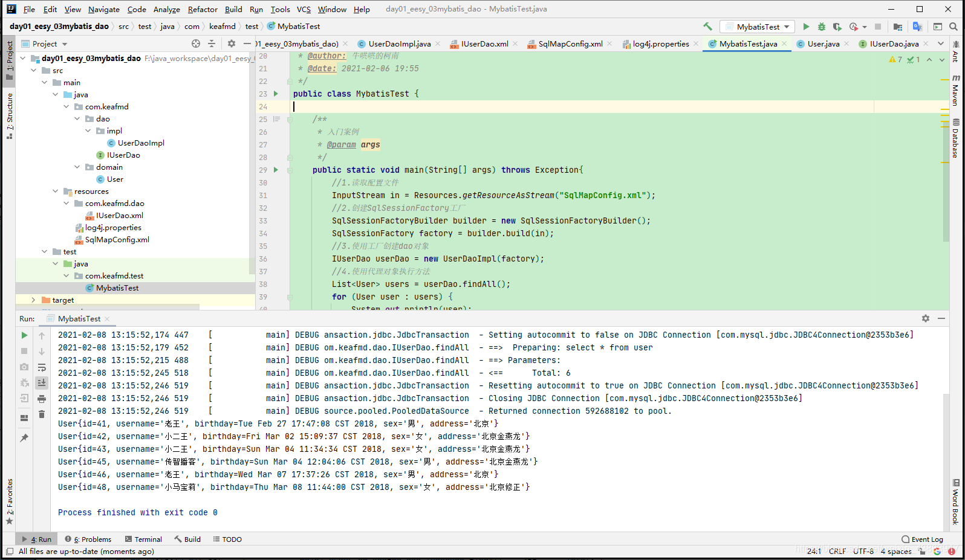Click the locate file target icon in Project panel
965x560 pixels.
pos(196,43)
